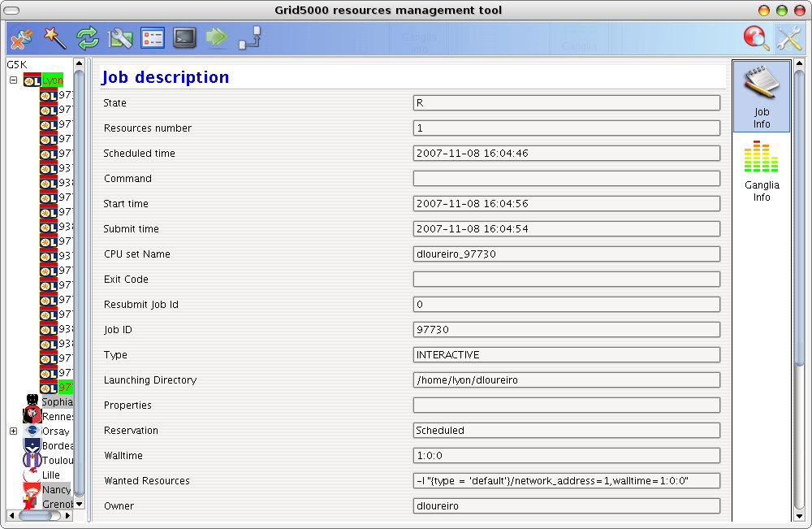The image size is (812, 529).
Task: Select the Bordeaux site in tree
Action: tap(57, 445)
